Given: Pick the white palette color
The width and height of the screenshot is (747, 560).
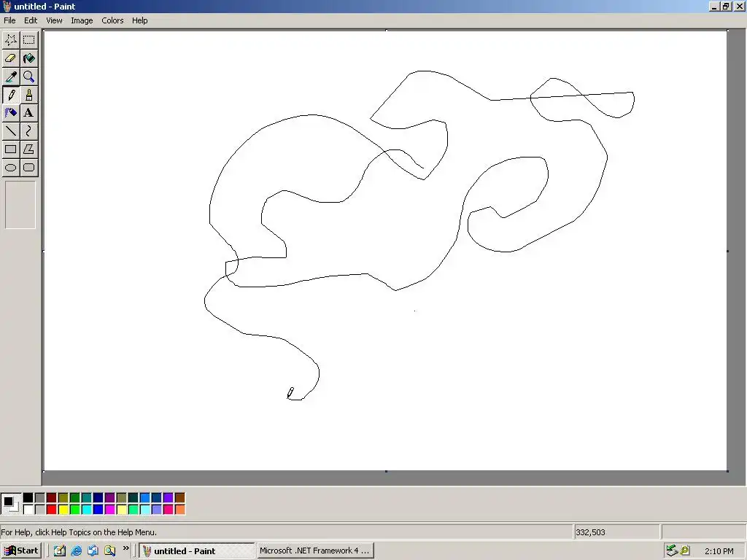Looking at the screenshot, I should 28,510.
